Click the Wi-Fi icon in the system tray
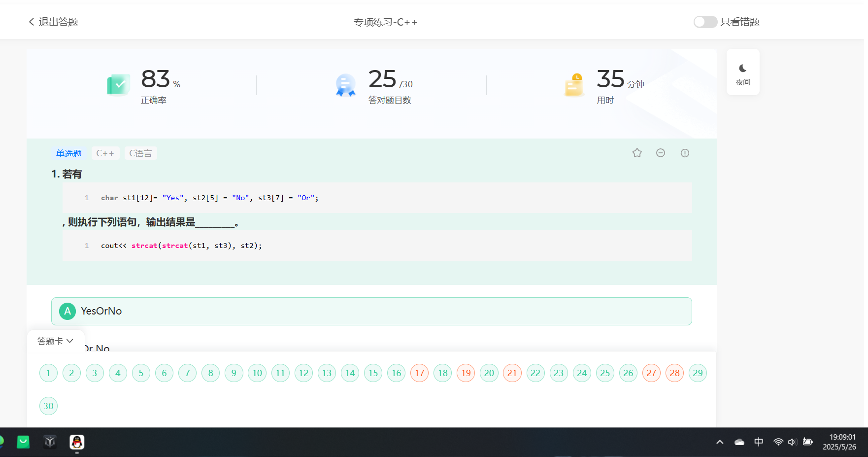Image resolution: width=868 pixels, height=457 pixels. pos(777,442)
